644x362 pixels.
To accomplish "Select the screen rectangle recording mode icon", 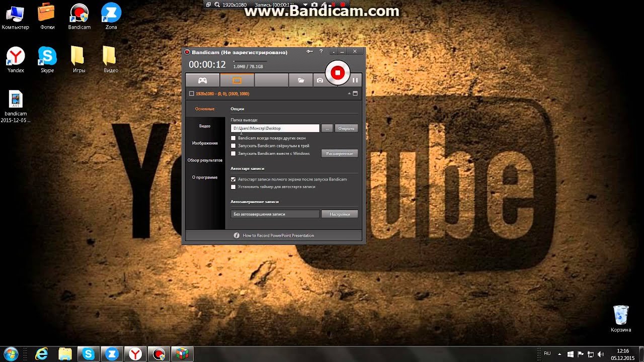I will click(237, 80).
